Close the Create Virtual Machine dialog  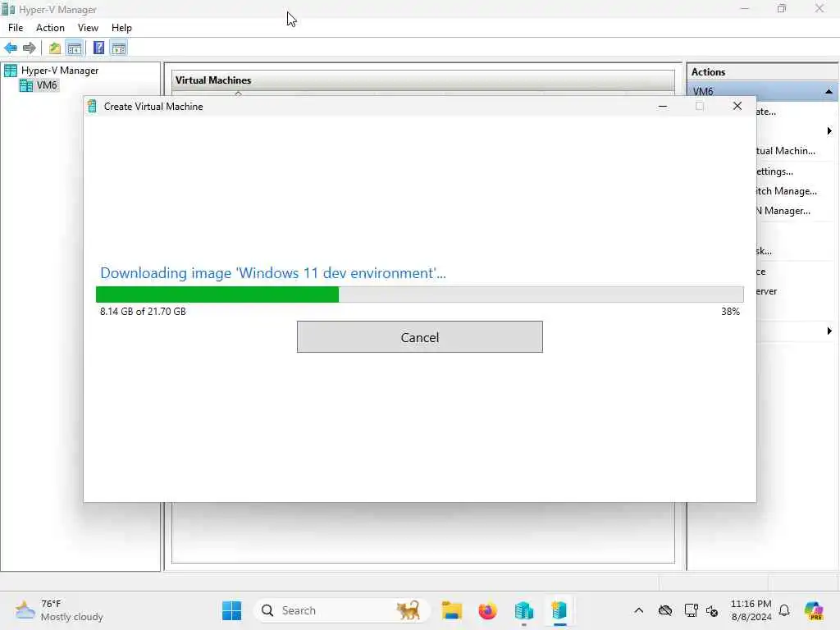[x=737, y=106]
